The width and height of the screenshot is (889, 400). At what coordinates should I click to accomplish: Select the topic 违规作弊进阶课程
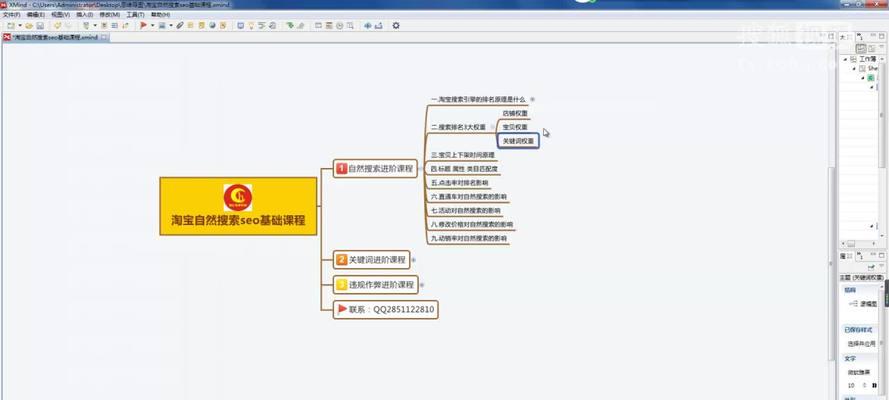pyautogui.click(x=375, y=284)
